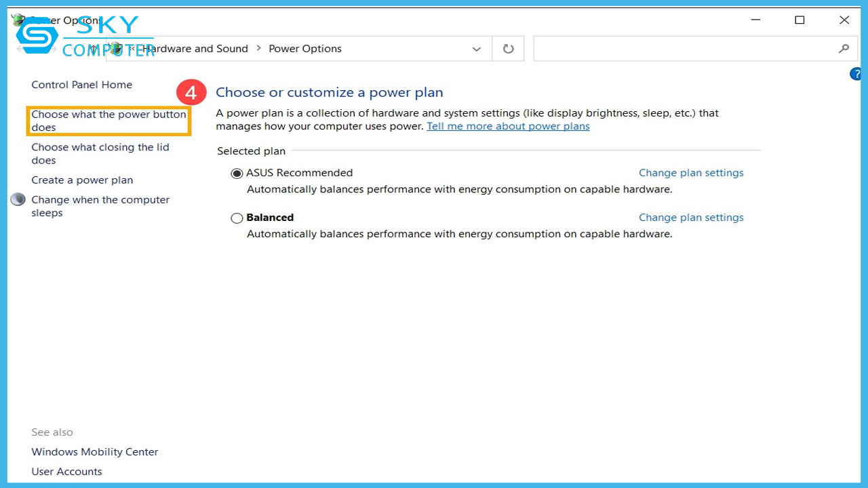The height and width of the screenshot is (488, 868).
Task: Maximize the Power Options window
Action: click(800, 20)
